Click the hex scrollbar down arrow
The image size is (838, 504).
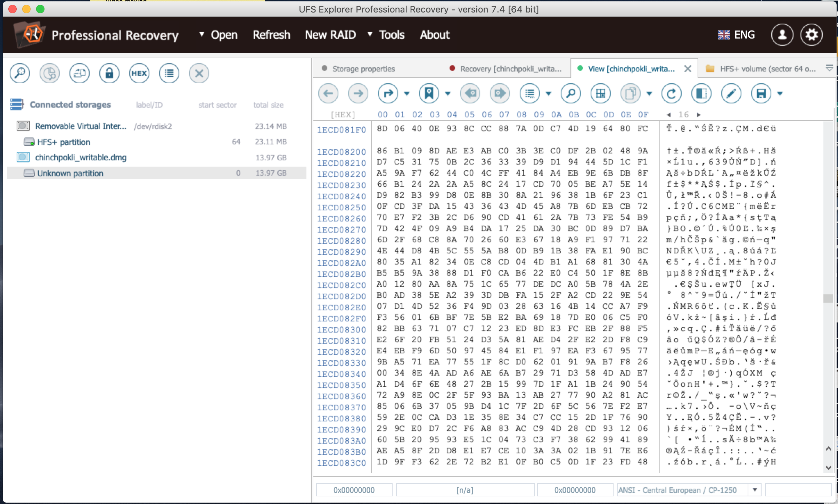(829, 468)
